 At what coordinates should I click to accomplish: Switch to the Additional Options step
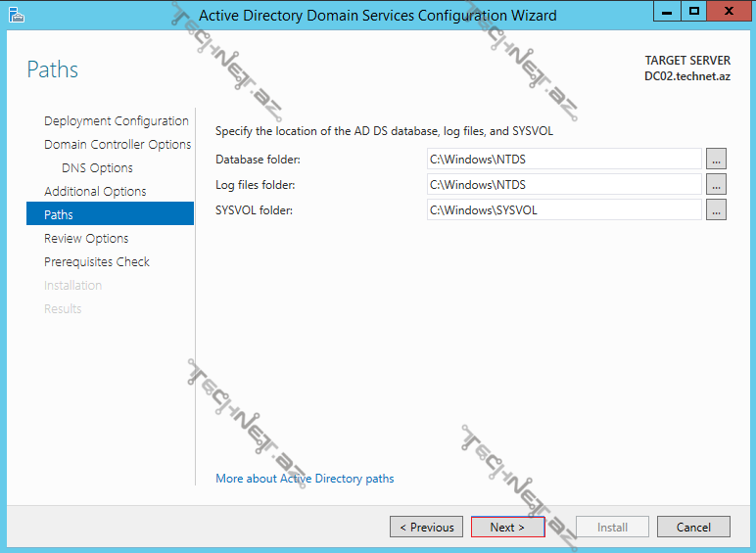95,192
